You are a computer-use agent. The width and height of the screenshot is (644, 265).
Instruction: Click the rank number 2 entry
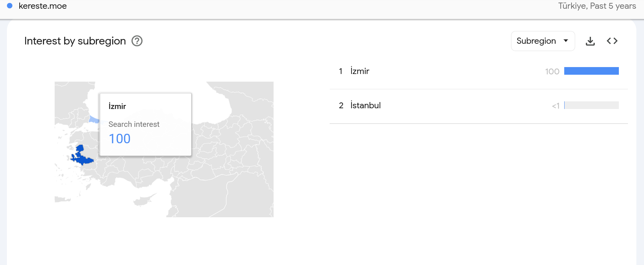tap(341, 105)
